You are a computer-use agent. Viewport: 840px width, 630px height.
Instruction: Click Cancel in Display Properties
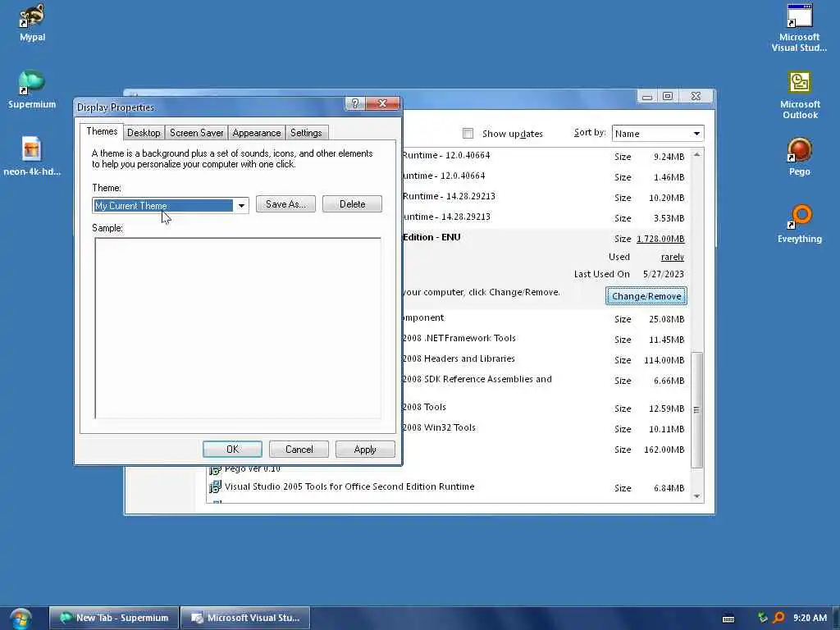[299, 449]
